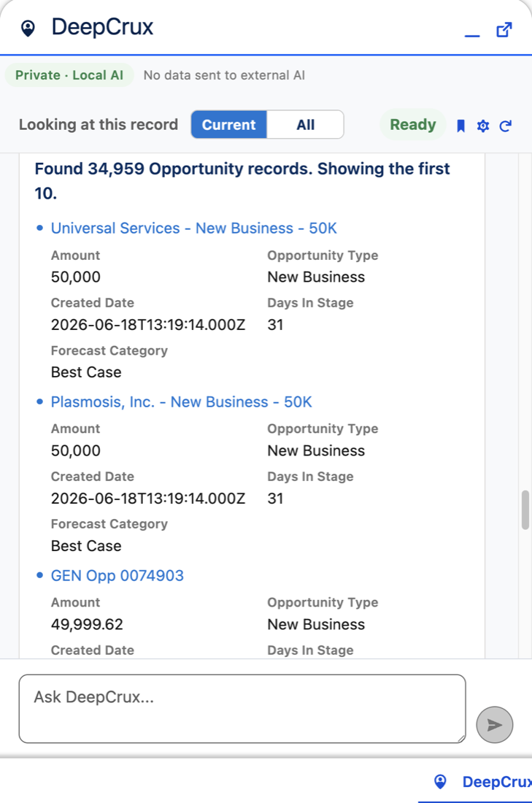Click the amount value 49,999.62
Viewport: 532px width, 803px height.
[x=87, y=624]
